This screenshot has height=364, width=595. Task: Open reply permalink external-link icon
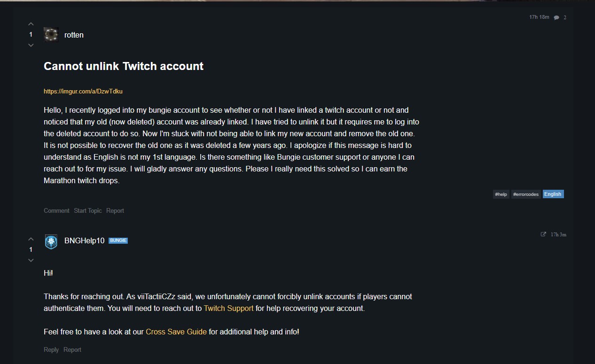click(543, 234)
